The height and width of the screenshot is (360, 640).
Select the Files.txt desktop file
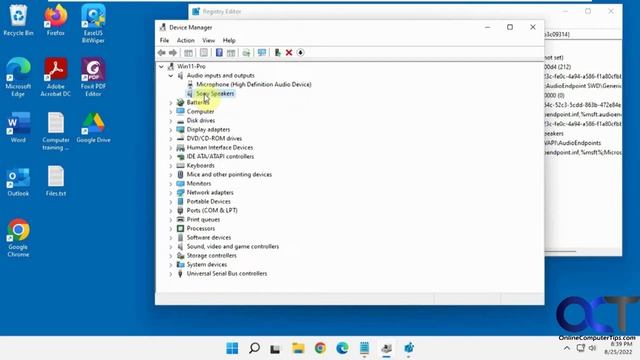pos(56,181)
